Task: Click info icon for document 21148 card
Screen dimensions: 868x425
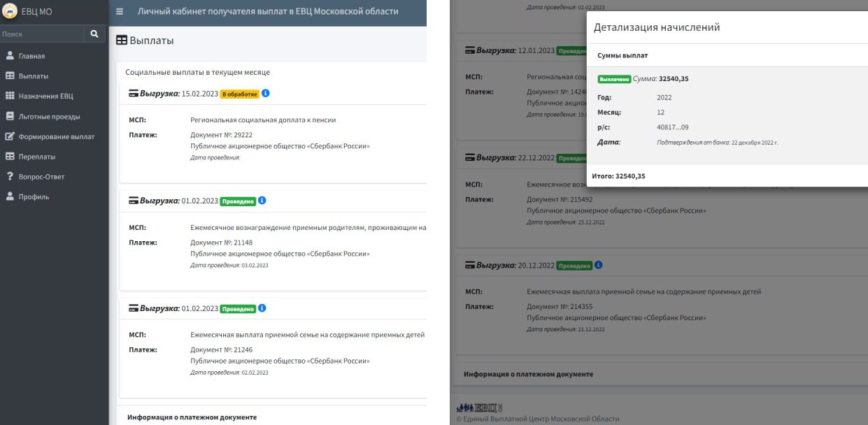Action: pyautogui.click(x=262, y=201)
